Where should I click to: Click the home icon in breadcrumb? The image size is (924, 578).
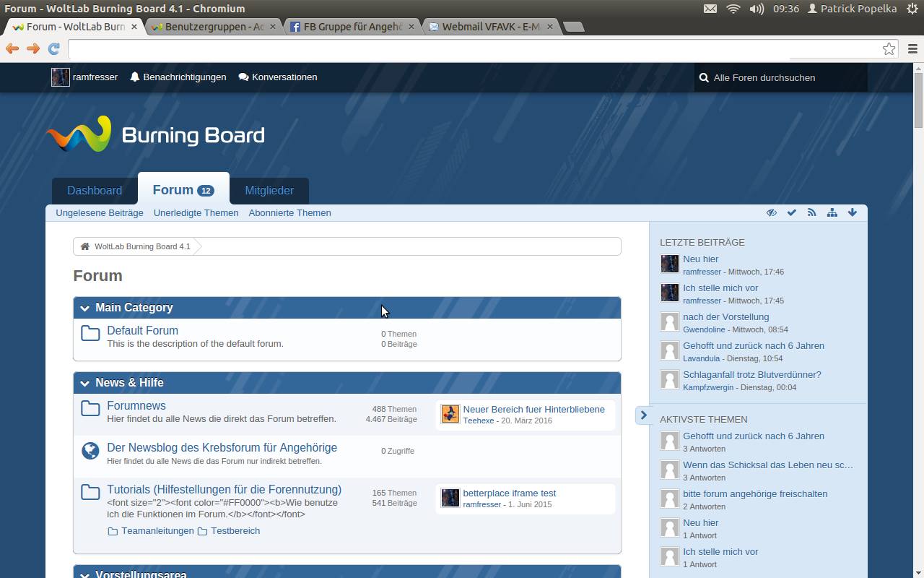pos(85,246)
